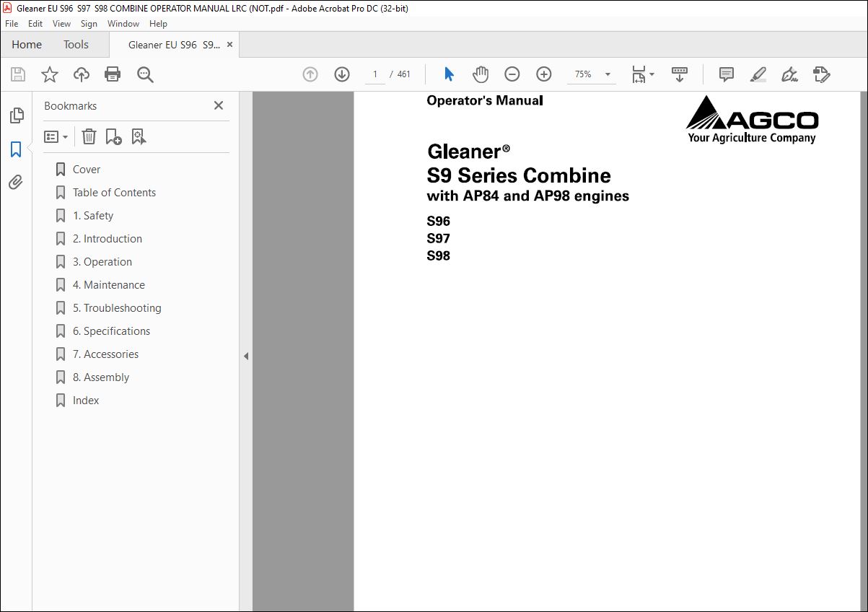Click the upload to cloud icon

(x=82, y=74)
